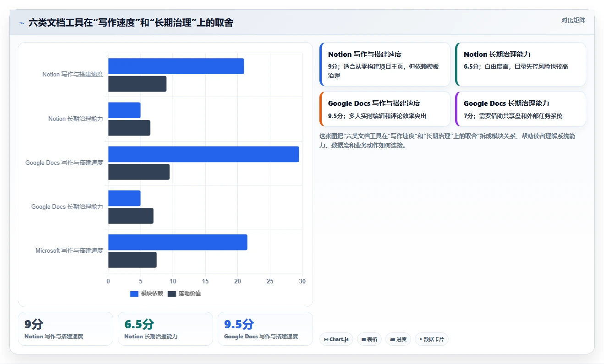The image size is (604, 364).
Task: Click the blue bar for Google Docs 长期治理能力
Action: 124,198
